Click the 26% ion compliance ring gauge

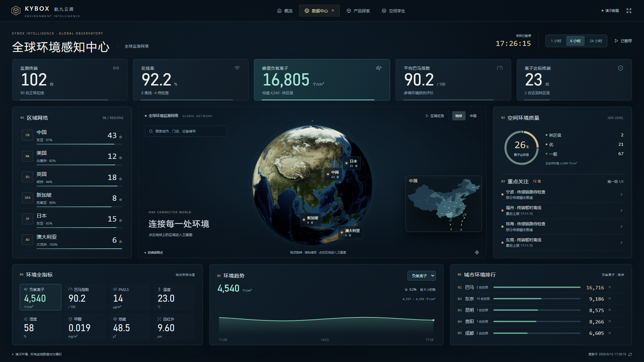click(522, 147)
